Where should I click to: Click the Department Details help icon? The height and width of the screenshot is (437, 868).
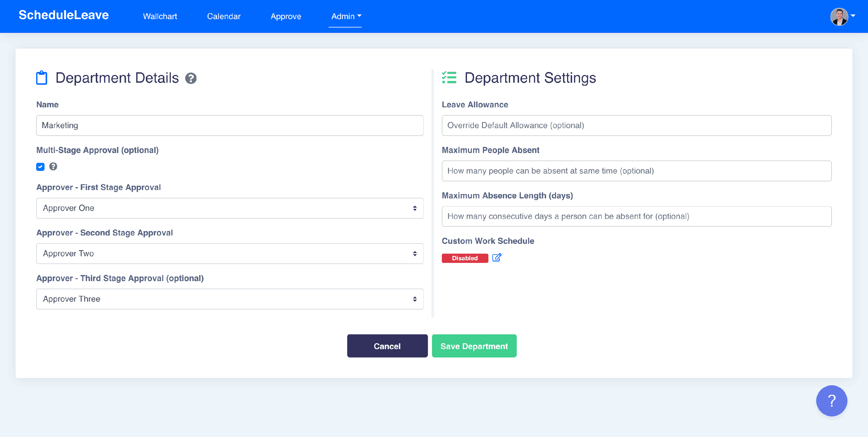pyautogui.click(x=191, y=78)
